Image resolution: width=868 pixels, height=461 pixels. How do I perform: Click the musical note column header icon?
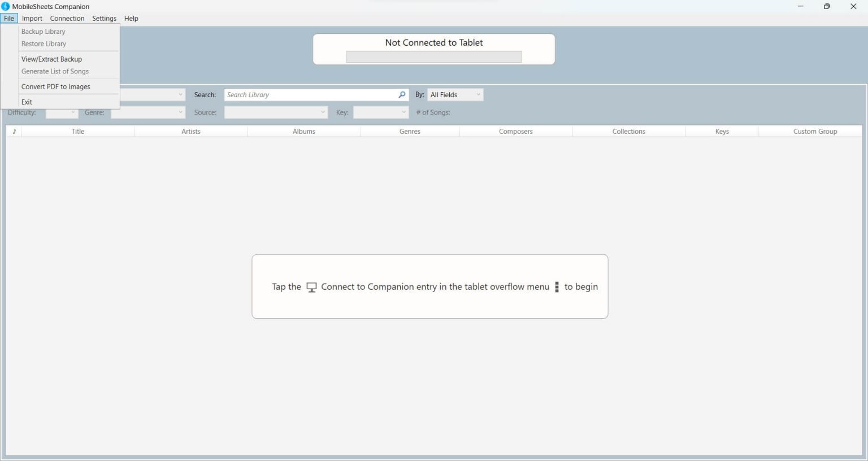click(x=14, y=131)
